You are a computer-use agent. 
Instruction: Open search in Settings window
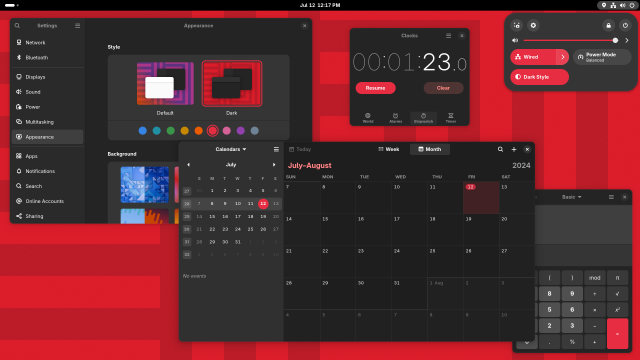coord(17,26)
